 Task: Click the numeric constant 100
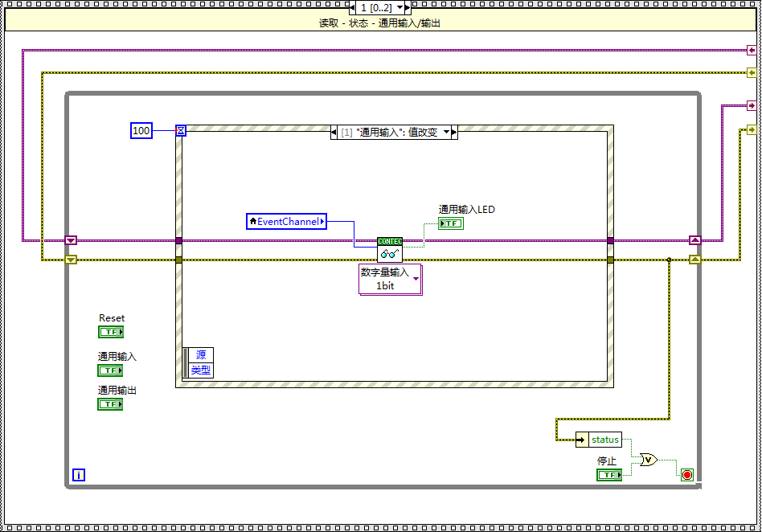(x=141, y=130)
